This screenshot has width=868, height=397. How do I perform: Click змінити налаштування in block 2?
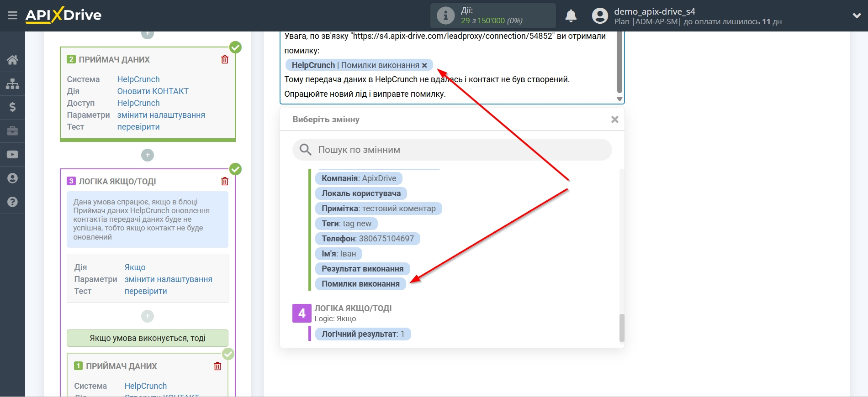coord(161,115)
